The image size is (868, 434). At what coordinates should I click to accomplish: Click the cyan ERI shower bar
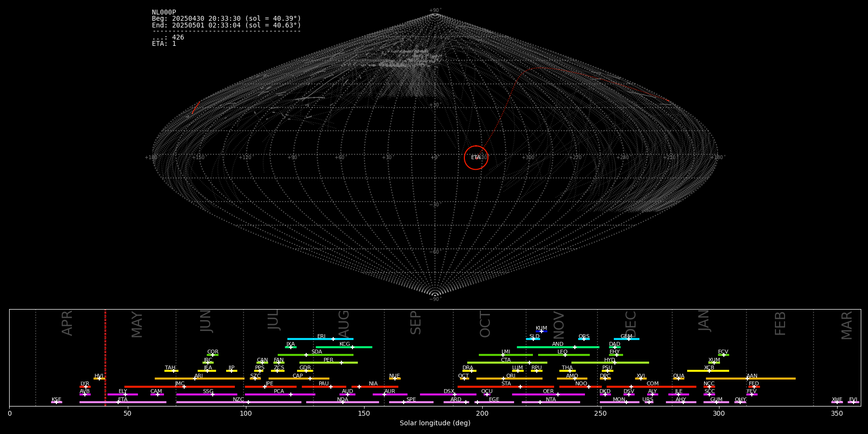coord(320,339)
